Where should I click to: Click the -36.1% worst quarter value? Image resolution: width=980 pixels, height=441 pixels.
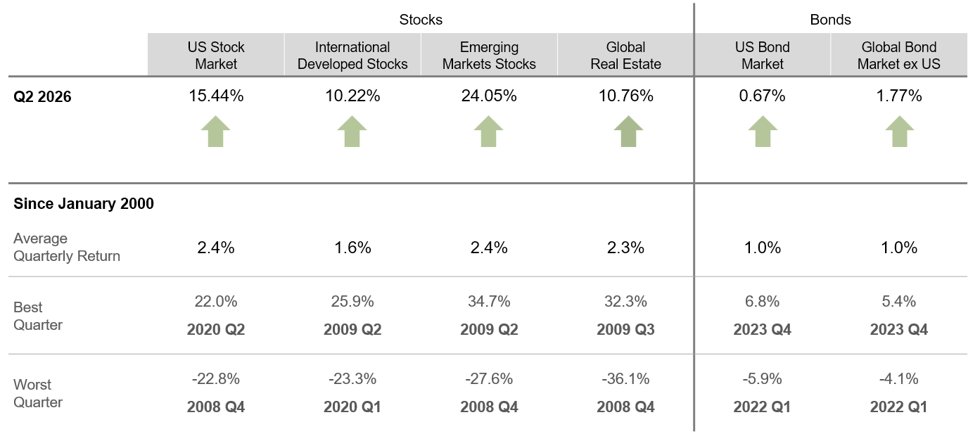click(x=625, y=379)
